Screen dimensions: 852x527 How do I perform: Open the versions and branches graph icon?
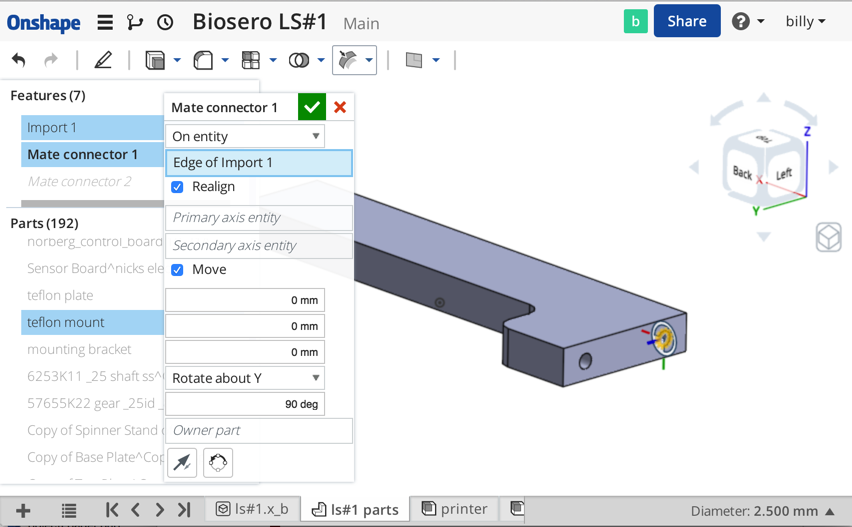[134, 22]
